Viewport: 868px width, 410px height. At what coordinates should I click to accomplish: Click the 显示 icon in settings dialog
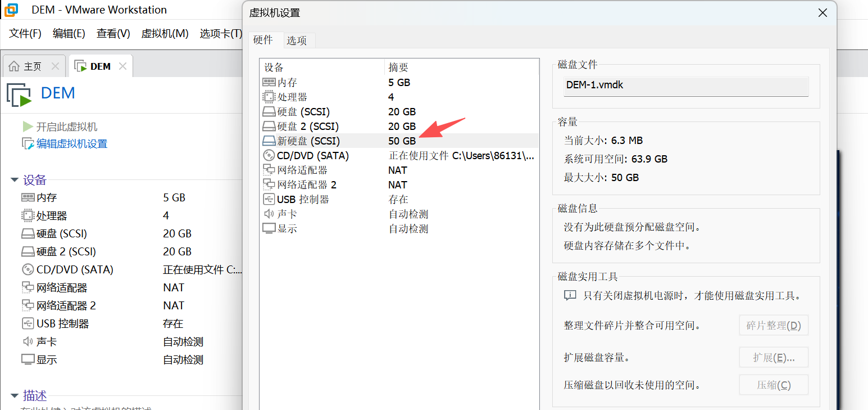269,228
